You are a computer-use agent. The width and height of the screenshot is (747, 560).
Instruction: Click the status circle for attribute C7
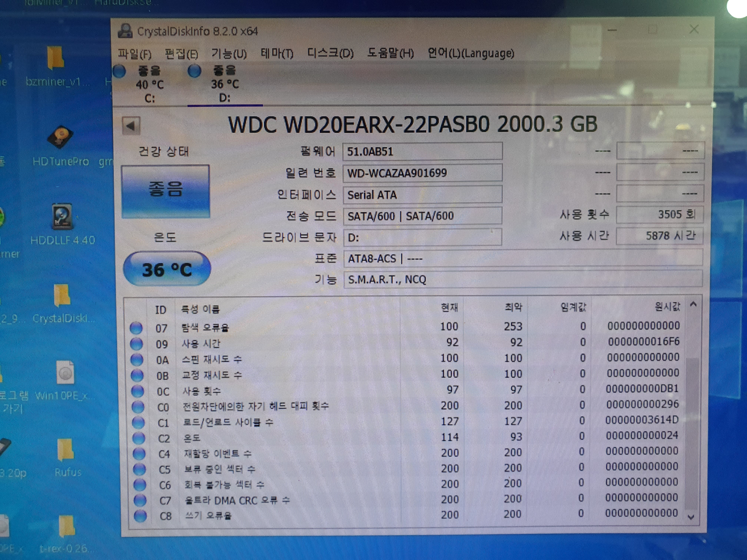(x=140, y=500)
